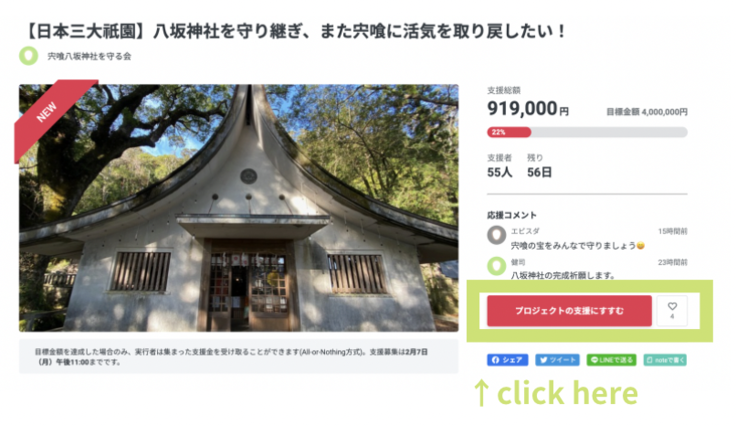This screenshot has width=736, height=426.
Task: Click the 919,000円 support total
Action: (528, 109)
